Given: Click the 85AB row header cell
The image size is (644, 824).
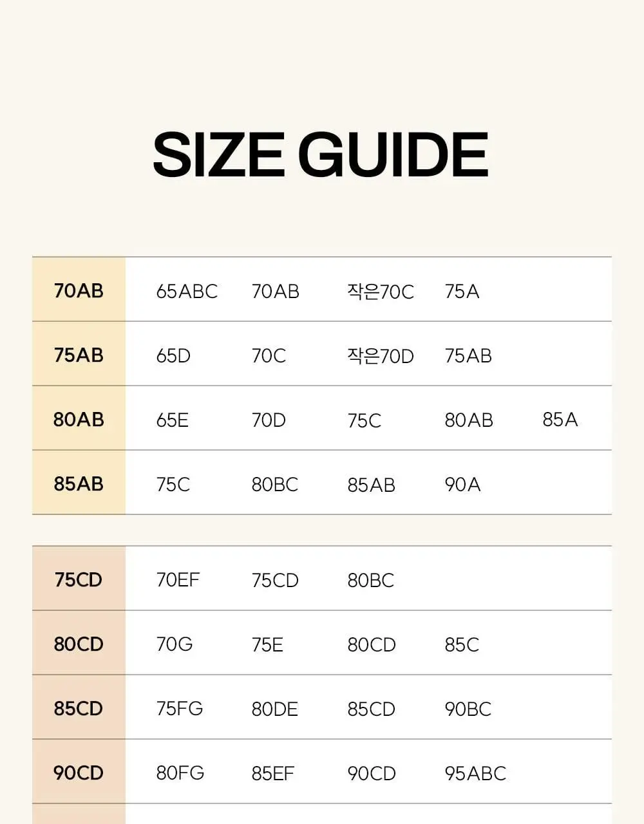Looking at the screenshot, I should pos(79,483).
